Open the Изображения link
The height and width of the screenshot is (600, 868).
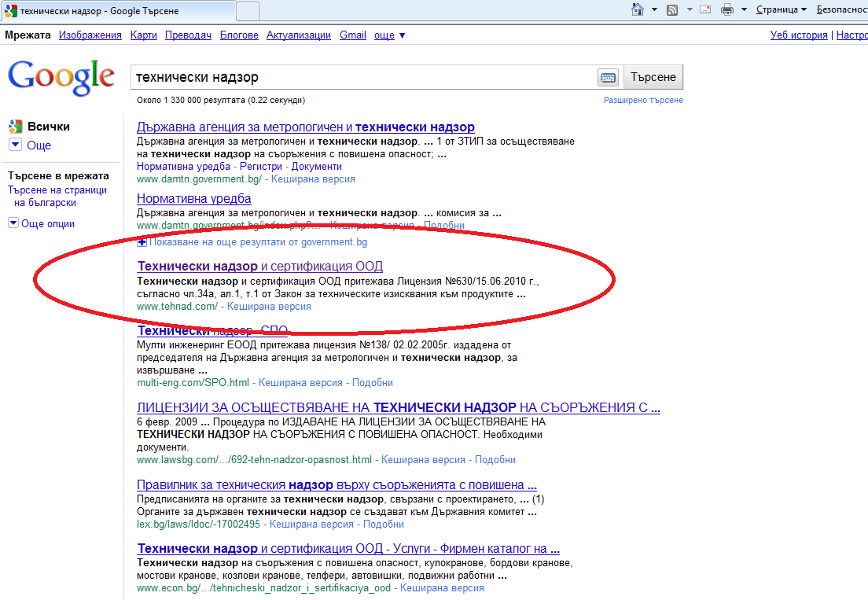(x=90, y=35)
